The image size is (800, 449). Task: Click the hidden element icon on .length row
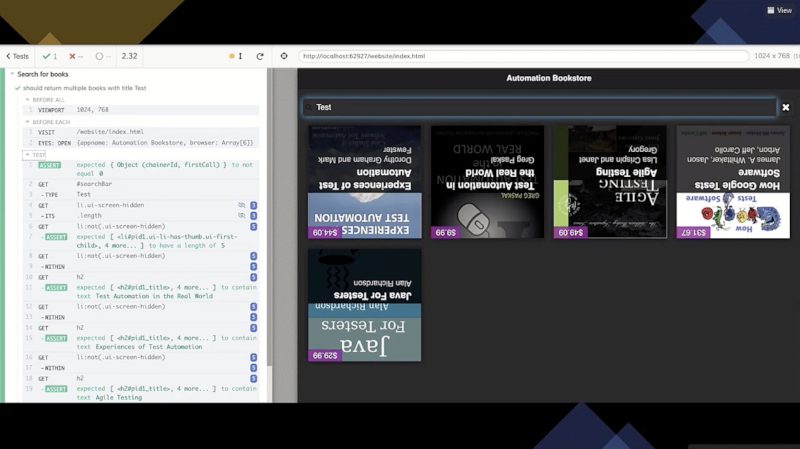[241, 215]
